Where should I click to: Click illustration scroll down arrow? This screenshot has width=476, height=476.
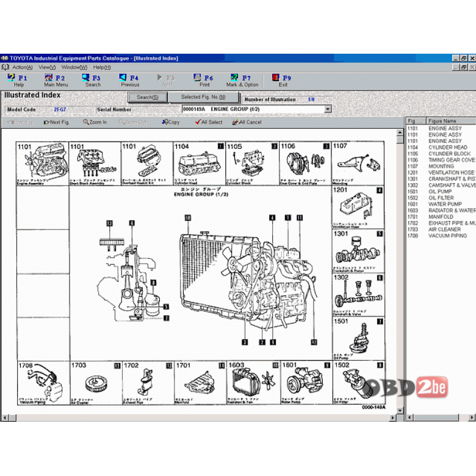tap(400, 410)
